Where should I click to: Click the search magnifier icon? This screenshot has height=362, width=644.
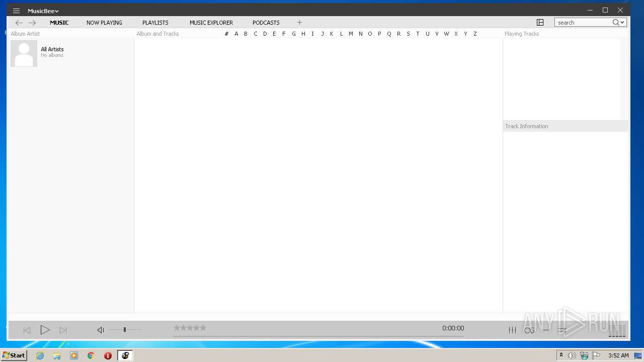[615, 23]
